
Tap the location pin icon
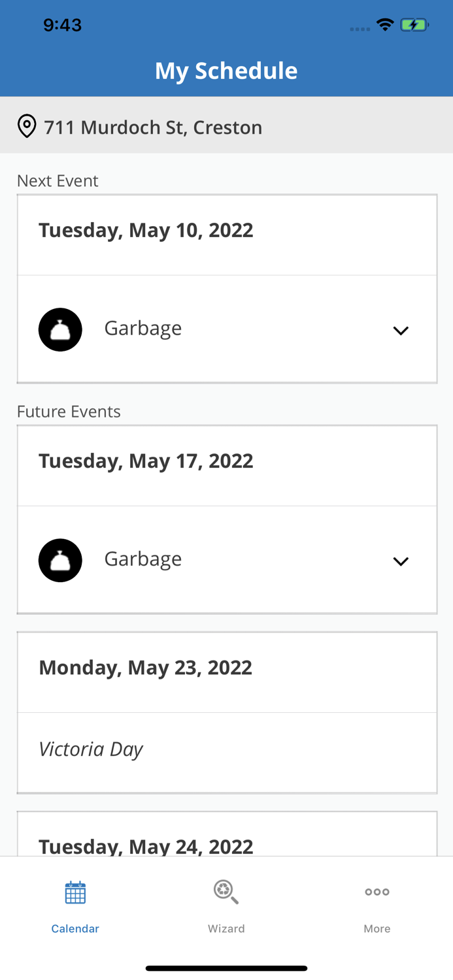click(27, 126)
